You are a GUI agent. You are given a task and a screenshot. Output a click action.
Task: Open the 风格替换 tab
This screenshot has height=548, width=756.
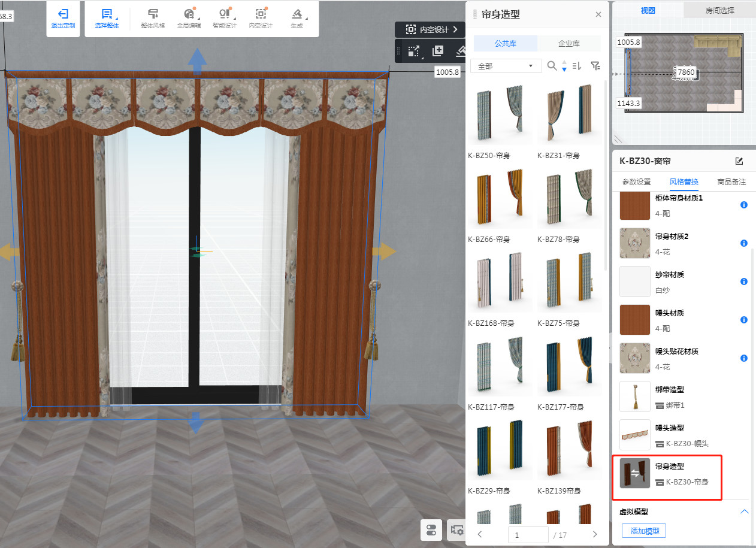pos(684,181)
